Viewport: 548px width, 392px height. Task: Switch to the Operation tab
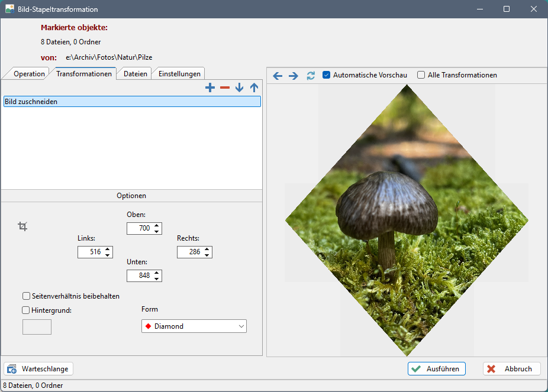(29, 74)
